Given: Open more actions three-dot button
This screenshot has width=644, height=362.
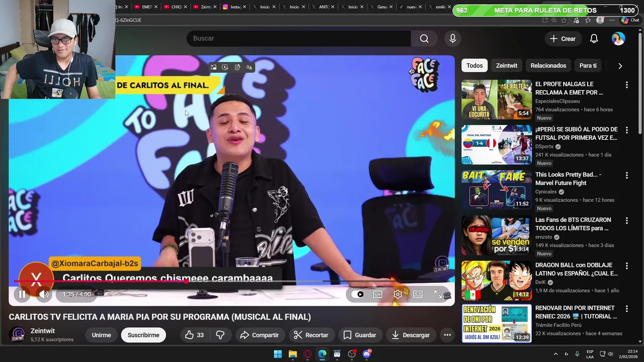Looking at the screenshot, I should pos(447,335).
